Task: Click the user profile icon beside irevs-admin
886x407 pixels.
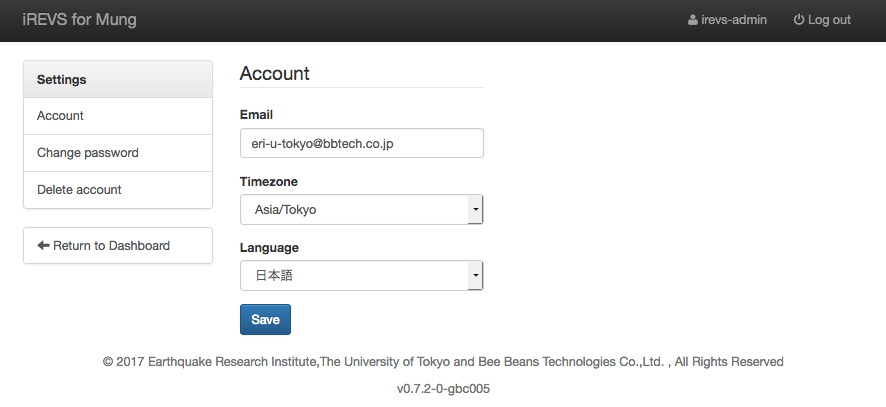Action: [693, 20]
